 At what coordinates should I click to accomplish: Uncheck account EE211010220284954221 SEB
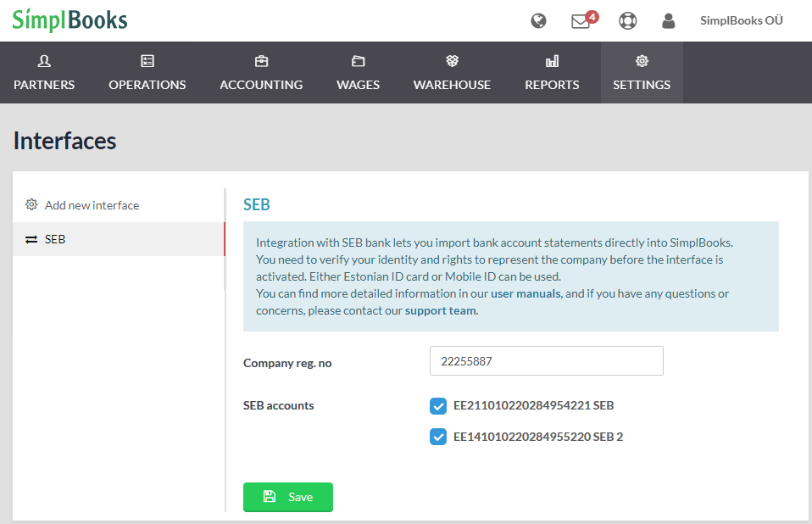(x=438, y=406)
